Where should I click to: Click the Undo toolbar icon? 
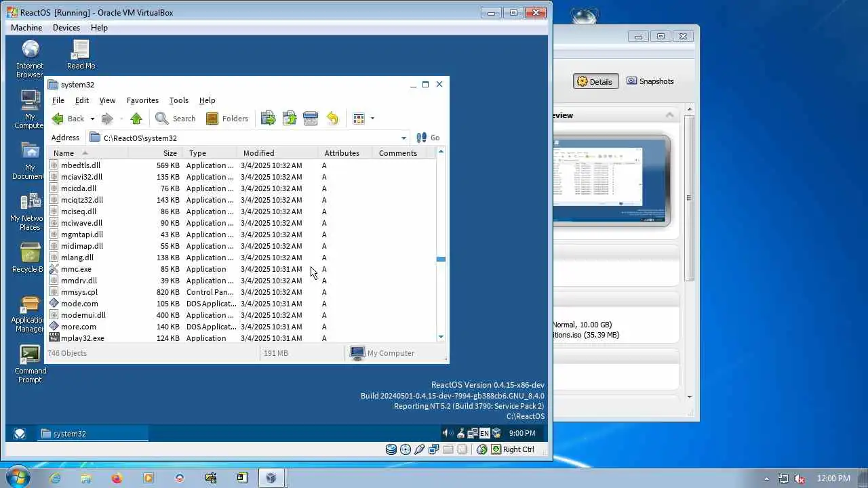[x=332, y=119]
